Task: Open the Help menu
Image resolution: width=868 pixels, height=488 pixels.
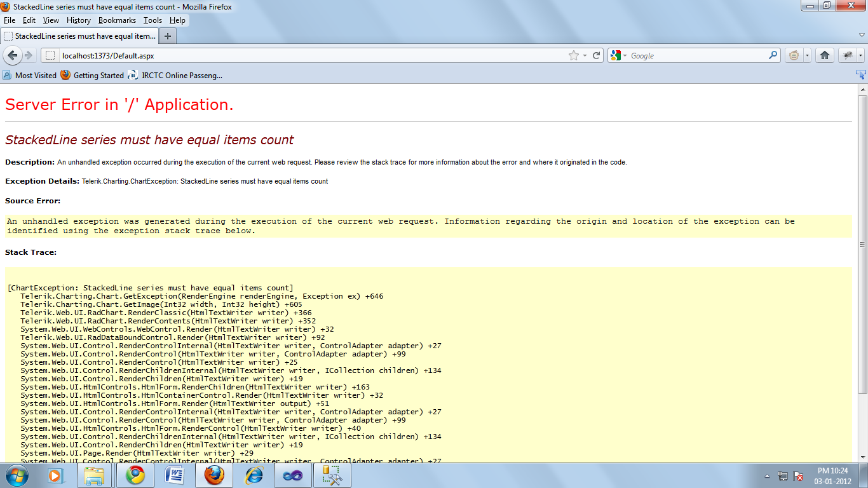Action: point(177,20)
